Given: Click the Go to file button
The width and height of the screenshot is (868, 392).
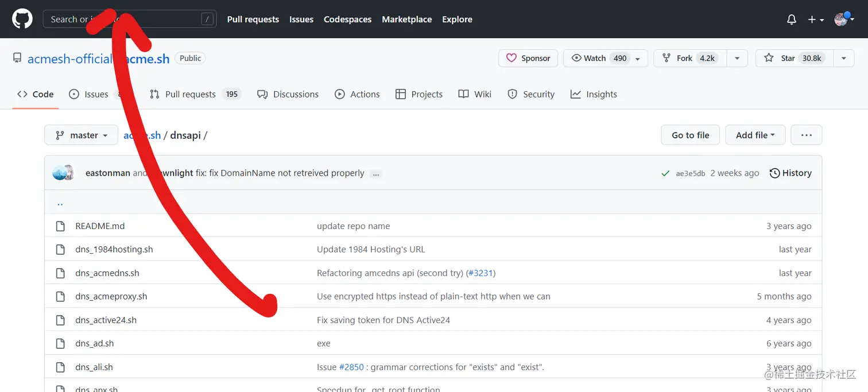Looking at the screenshot, I should pos(690,135).
